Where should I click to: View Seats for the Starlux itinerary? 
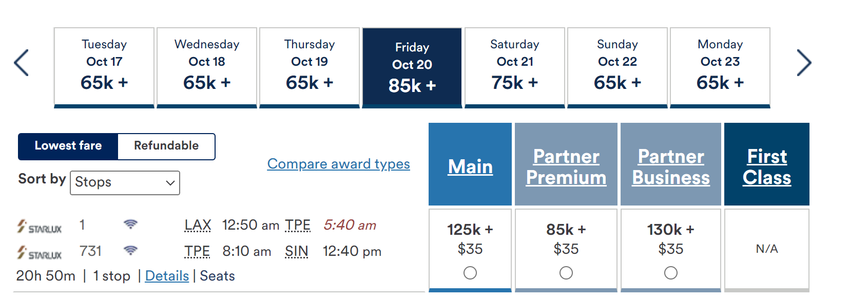(217, 276)
